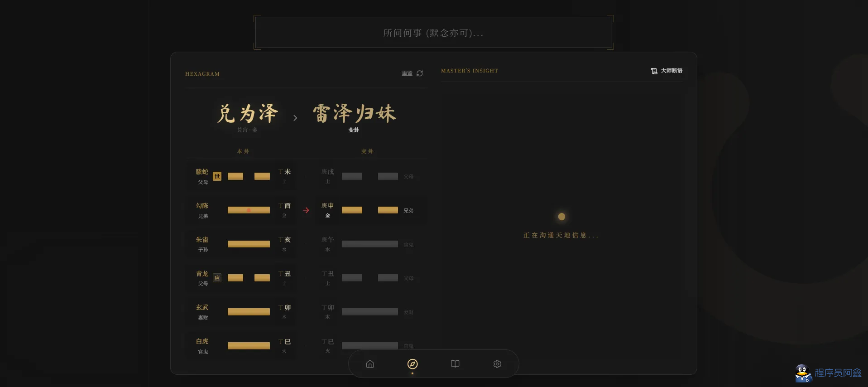Screen dimensions: 868x387
Task: Focus the 所问何事 question input field
Action: point(433,33)
